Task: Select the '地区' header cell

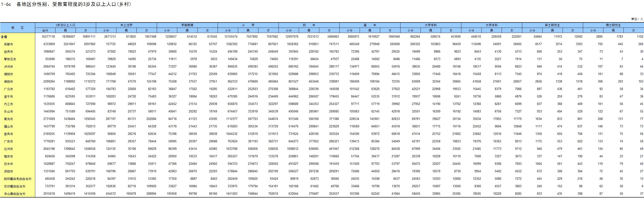Action: [x=17, y=28]
